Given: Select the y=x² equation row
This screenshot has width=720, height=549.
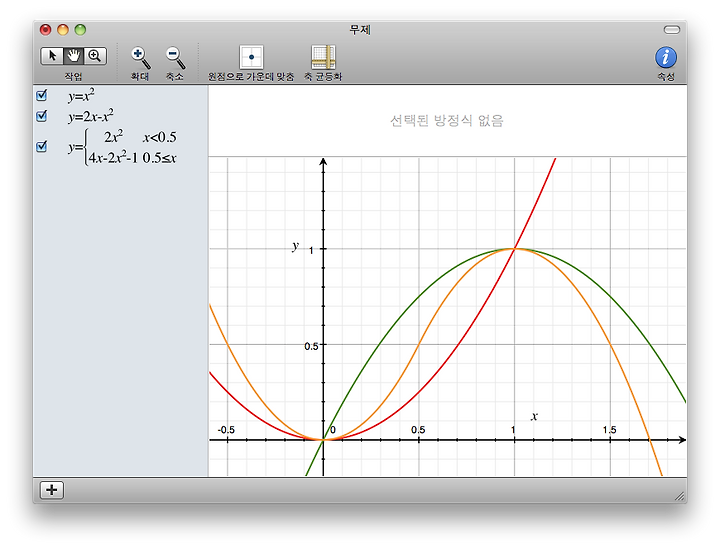Looking at the screenshot, I should [121, 96].
